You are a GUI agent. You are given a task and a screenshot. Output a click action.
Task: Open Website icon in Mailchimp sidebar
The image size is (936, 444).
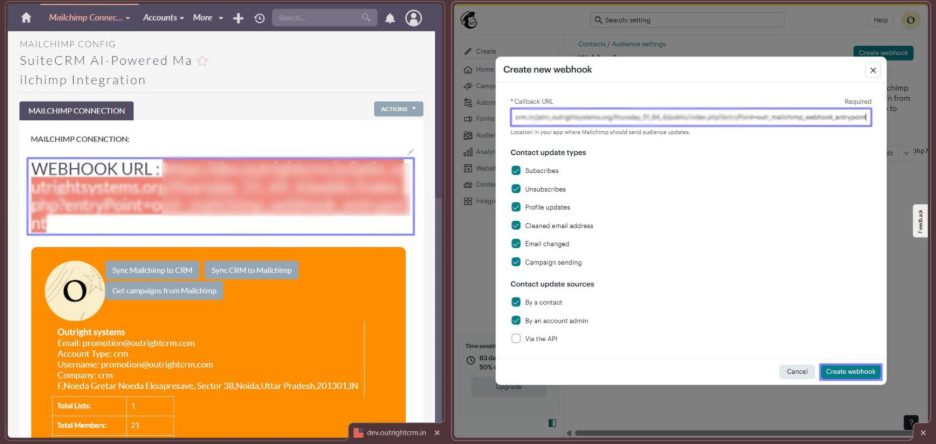[469, 168]
